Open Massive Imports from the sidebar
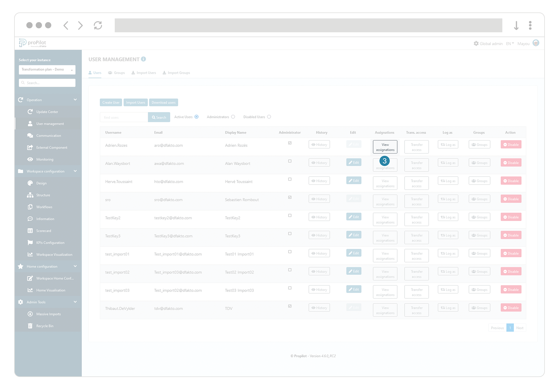 click(48, 314)
